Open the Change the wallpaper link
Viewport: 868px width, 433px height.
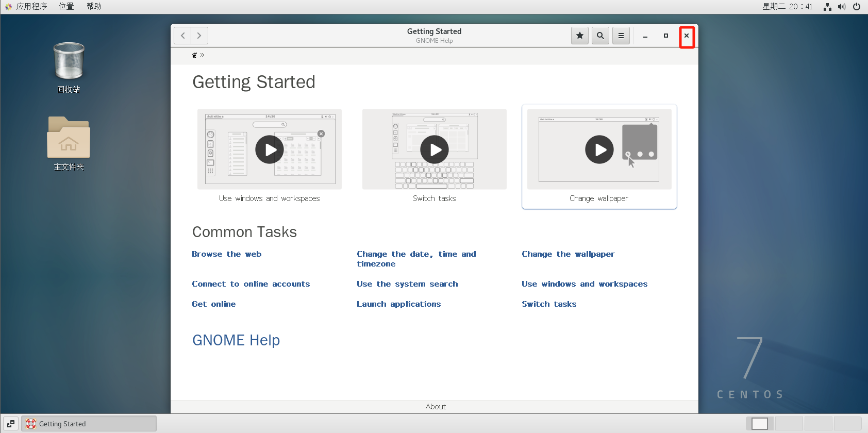pyautogui.click(x=568, y=254)
